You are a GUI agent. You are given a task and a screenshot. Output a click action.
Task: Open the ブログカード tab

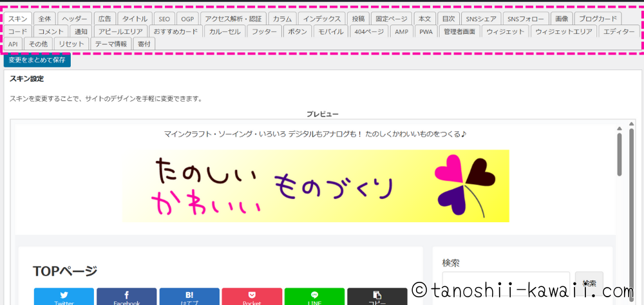[x=598, y=19]
